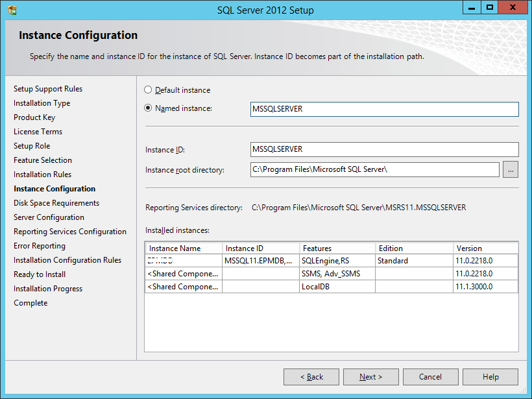
Task: Open the Server Configuration step
Action: 49,217
